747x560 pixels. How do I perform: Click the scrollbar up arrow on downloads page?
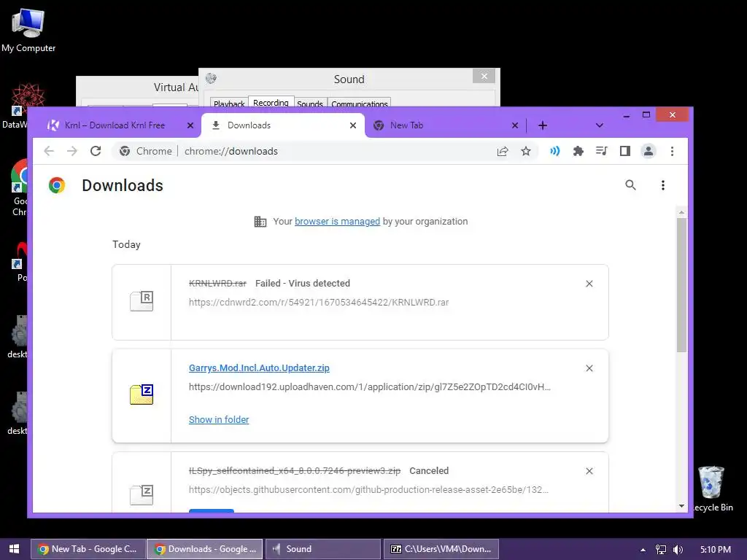682,212
